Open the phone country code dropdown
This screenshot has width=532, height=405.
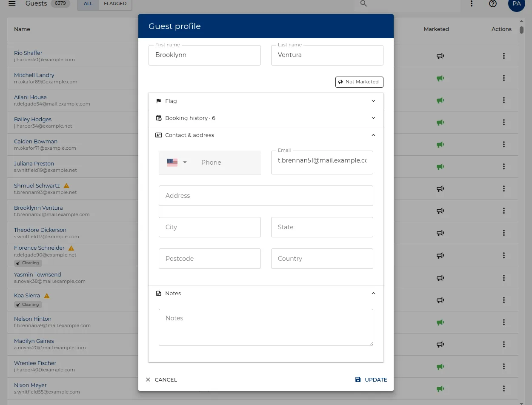[x=177, y=163]
